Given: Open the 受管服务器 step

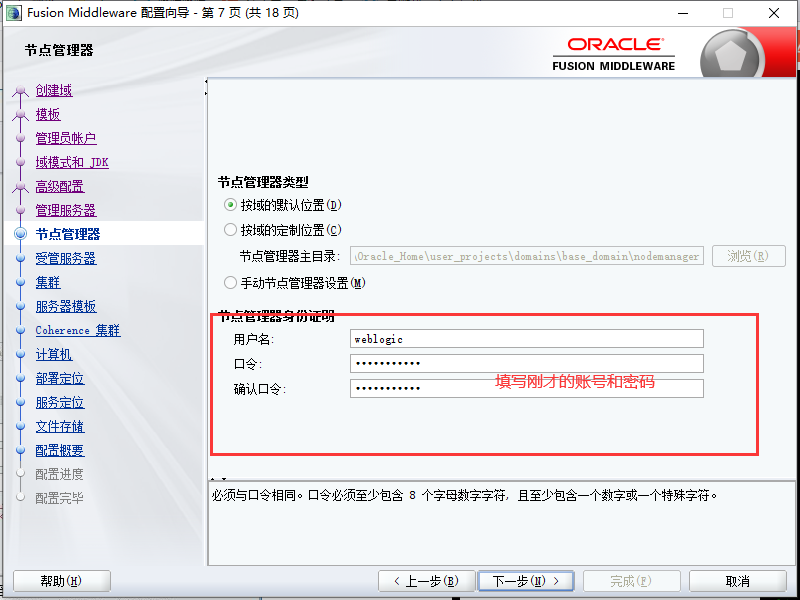Looking at the screenshot, I should 66,258.
